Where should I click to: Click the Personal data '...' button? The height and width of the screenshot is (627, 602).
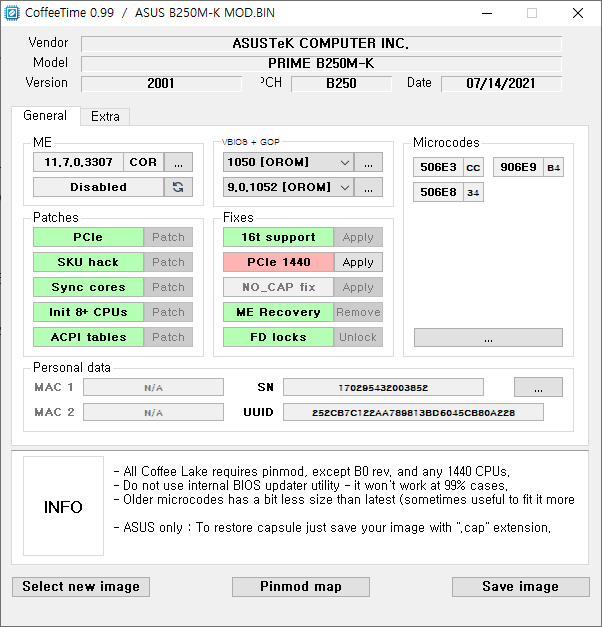(538, 387)
